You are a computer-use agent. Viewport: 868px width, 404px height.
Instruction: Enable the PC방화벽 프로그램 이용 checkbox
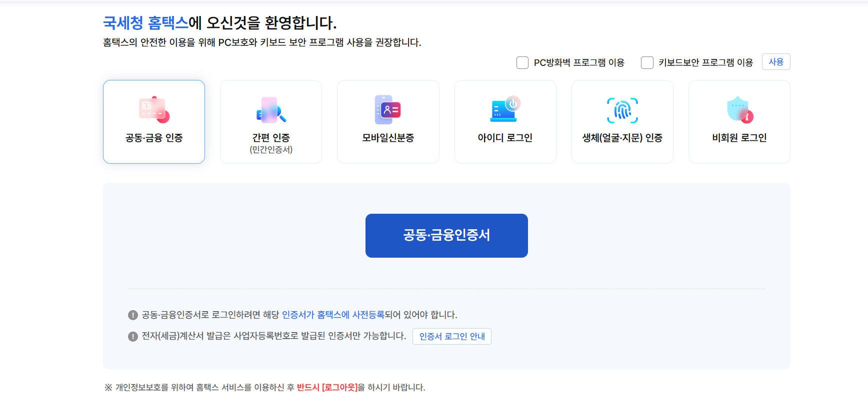pyautogui.click(x=522, y=62)
